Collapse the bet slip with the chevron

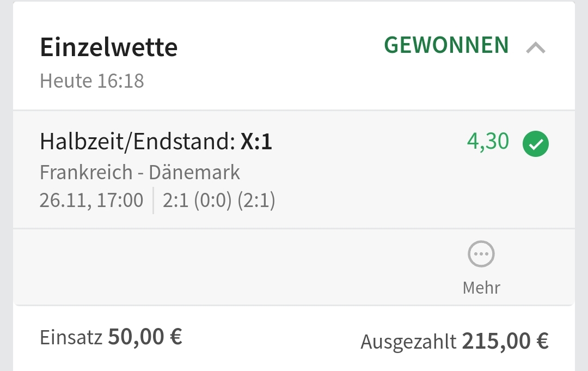536,48
